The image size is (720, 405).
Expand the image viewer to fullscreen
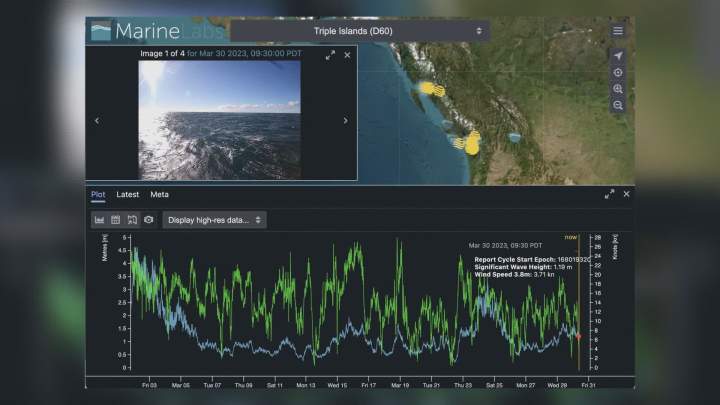click(x=330, y=55)
